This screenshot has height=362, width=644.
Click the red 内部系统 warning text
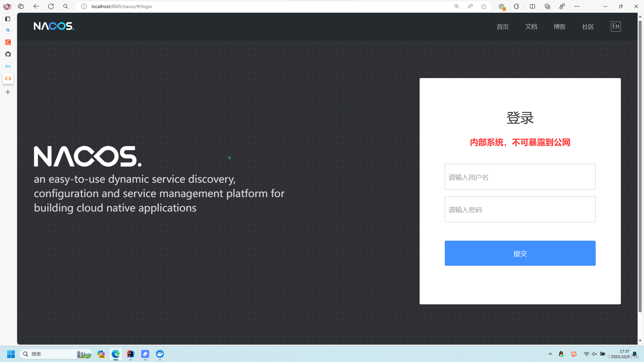[520, 142]
